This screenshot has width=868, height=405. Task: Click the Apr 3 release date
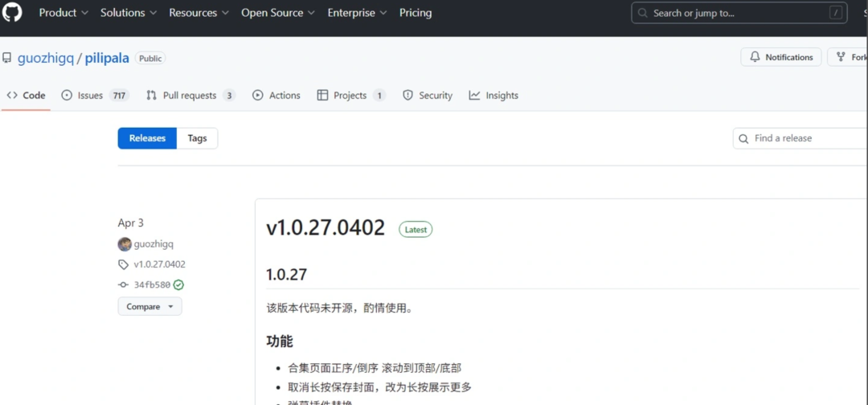pyautogui.click(x=131, y=223)
